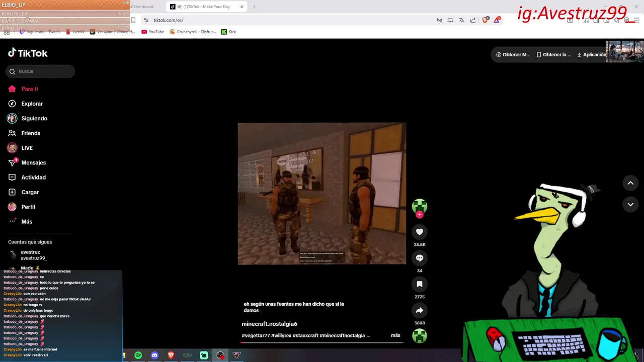Open TikTok LIVE from the sidebar
This screenshot has width=644, height=362.
[20, 148]
